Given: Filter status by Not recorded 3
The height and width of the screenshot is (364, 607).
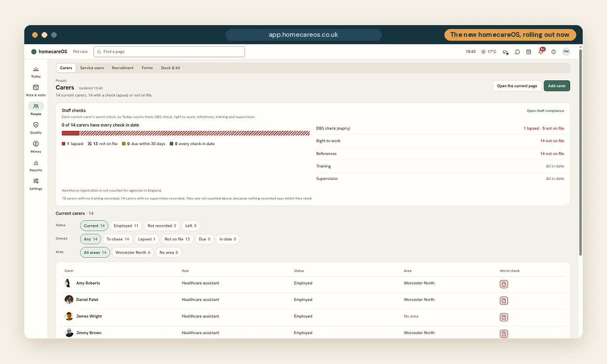Looking at the screenshot, I should 162,226.
